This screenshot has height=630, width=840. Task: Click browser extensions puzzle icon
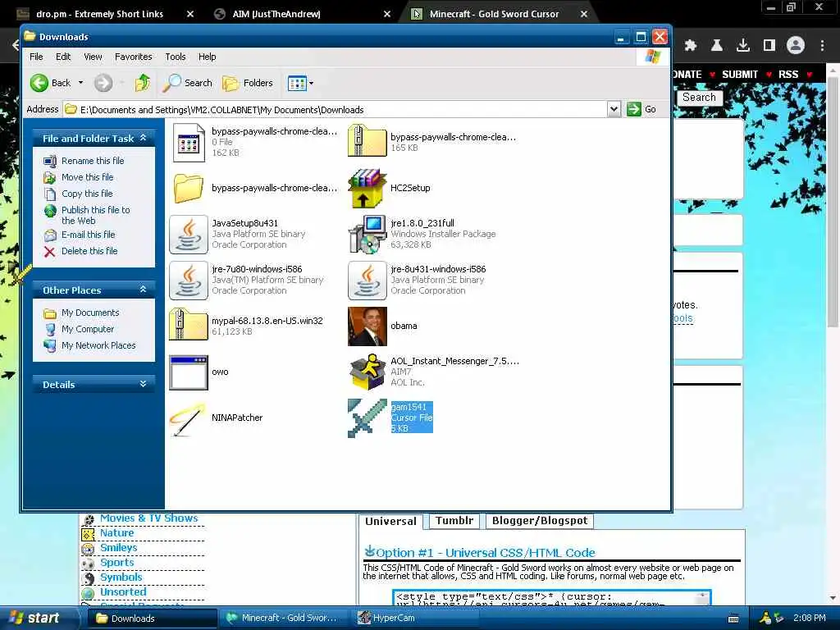click(691, 46)
